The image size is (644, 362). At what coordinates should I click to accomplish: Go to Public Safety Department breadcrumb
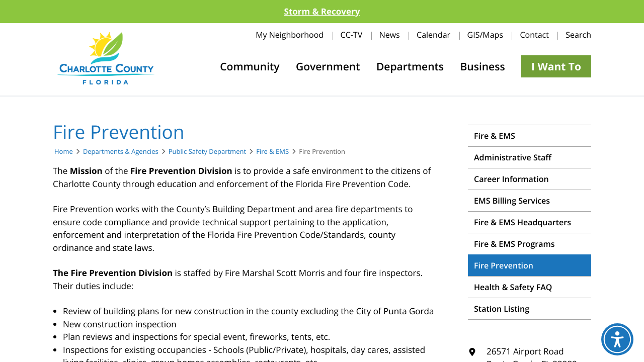207,151
